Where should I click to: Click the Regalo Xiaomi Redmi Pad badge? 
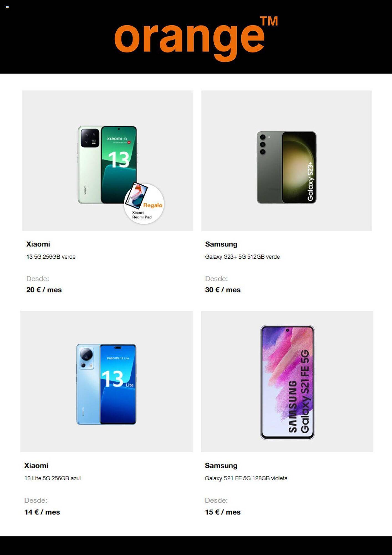pyautogui.click(x=144, y=203)
